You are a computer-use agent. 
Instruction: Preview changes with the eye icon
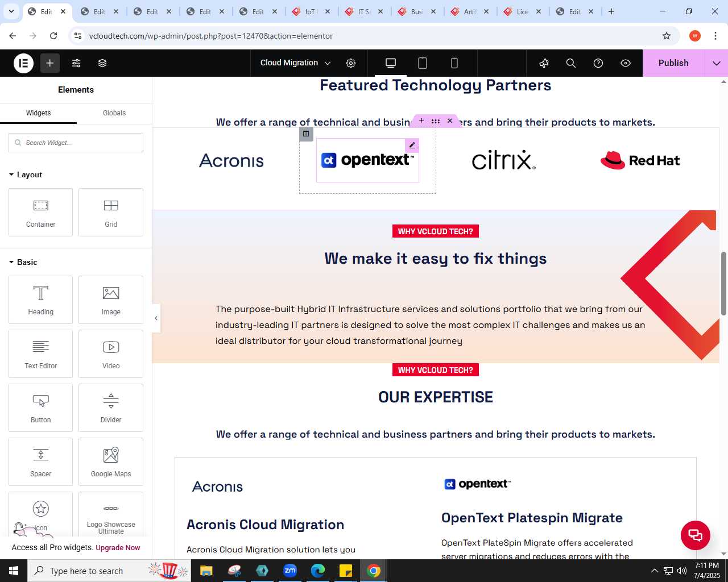click(x=626, y=63)
